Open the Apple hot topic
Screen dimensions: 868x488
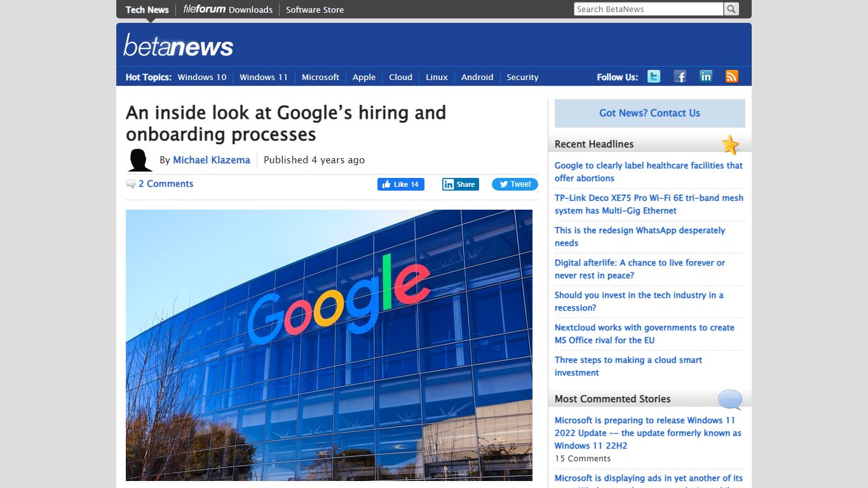click(364, 77)
